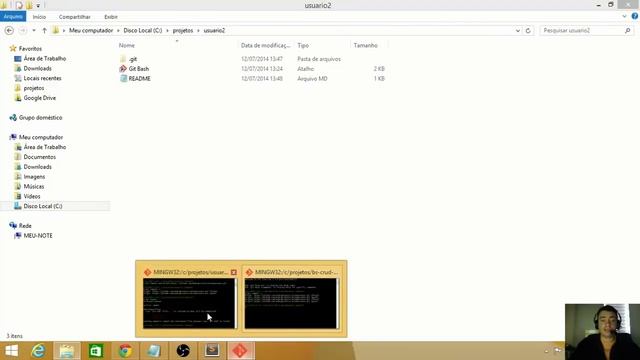Image resolution: width=640 pixels, height=360 pixels.
Task: Open Favoritos in navigation pane
Action: click(x=30, y=49)
